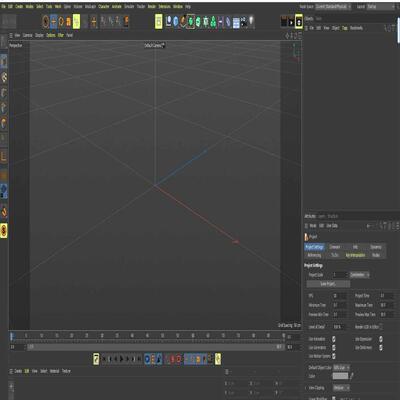This screenshot has height=400, width=400.
Task: Switch to the Takes tab beside Objects
Action: point(319,19)
